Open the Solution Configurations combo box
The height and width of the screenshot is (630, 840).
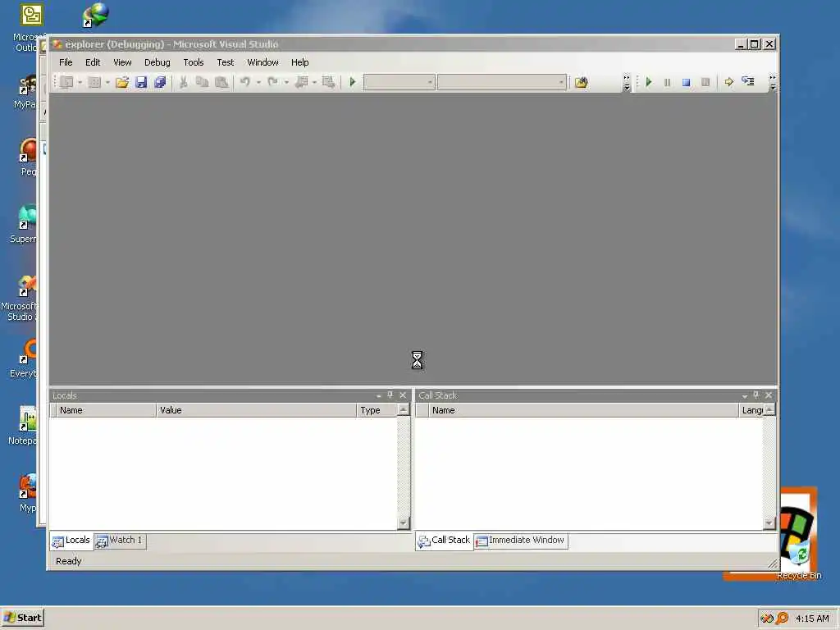point(399,82)
